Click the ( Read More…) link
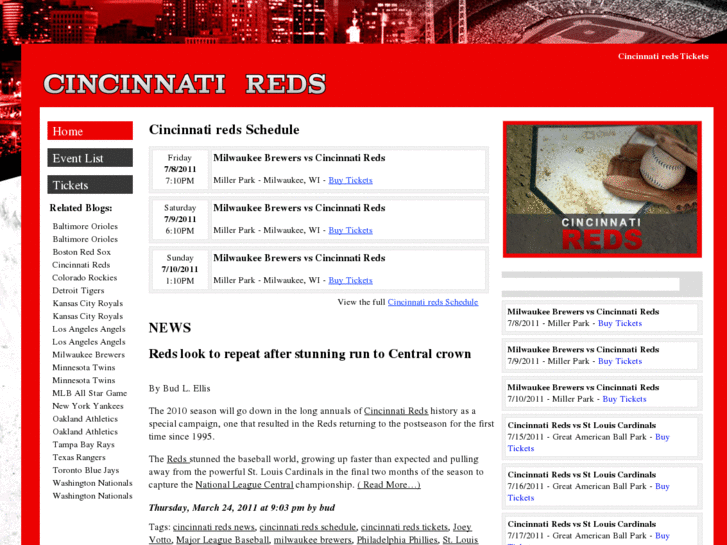Screen dimensions: 727x545 tap(389, 485)
